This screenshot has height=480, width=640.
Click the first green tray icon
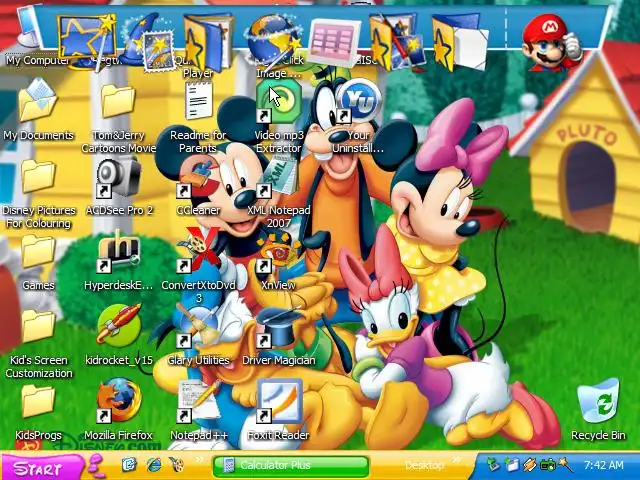(x=493, y=464)
